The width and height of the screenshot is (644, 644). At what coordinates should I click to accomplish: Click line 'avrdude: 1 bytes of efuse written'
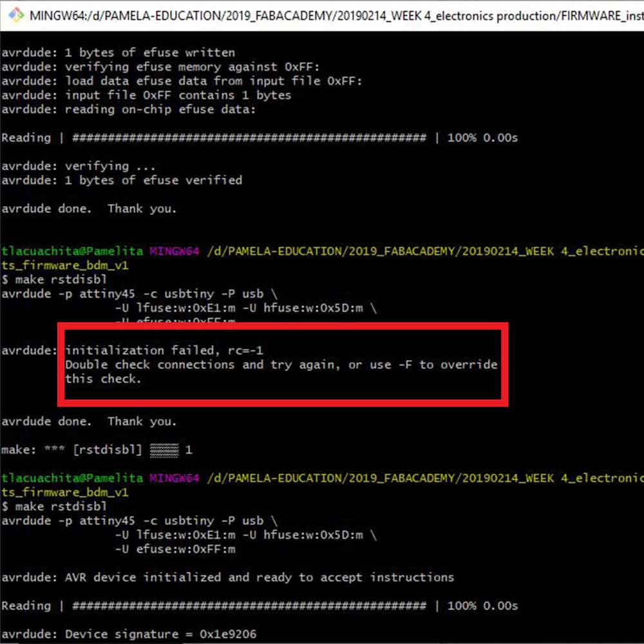(118, 53)
